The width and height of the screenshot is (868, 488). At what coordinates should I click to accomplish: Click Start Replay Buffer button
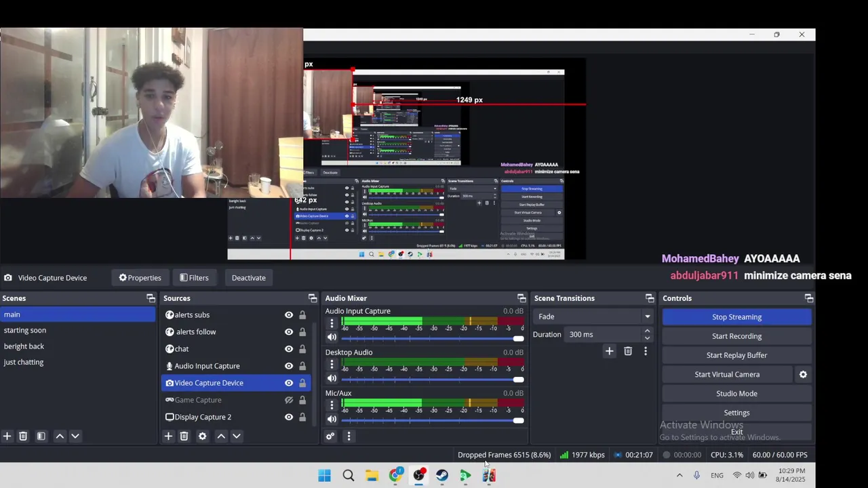coord(736,355)
